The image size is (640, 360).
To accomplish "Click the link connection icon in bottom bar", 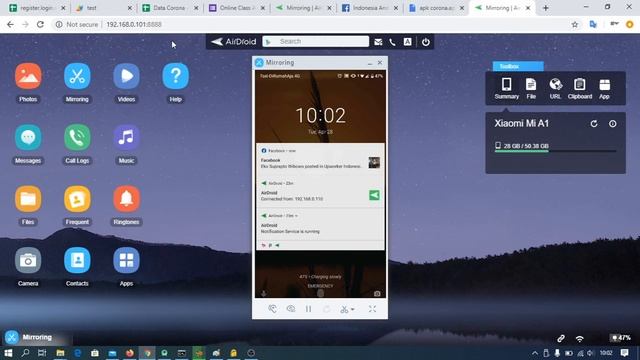I will (561, 338).
